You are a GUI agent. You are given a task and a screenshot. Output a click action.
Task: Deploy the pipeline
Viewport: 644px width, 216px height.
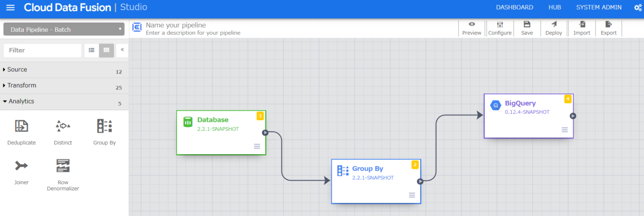[x=554, y=28]
